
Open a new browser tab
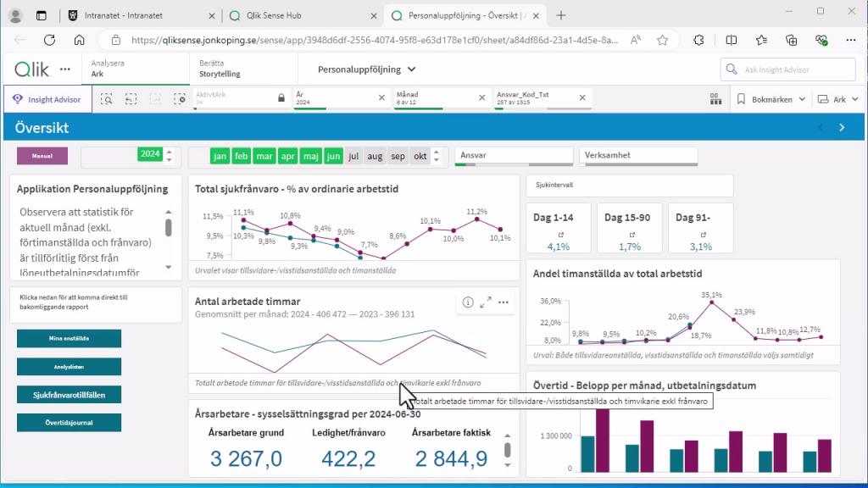pyautogui.click(x=561, y=15)
